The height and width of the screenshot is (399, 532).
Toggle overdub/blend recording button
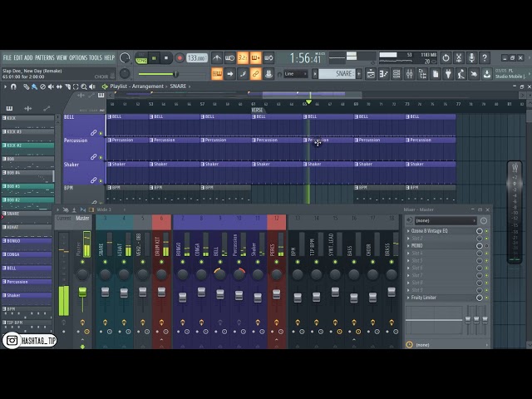[x=255, y=58]
